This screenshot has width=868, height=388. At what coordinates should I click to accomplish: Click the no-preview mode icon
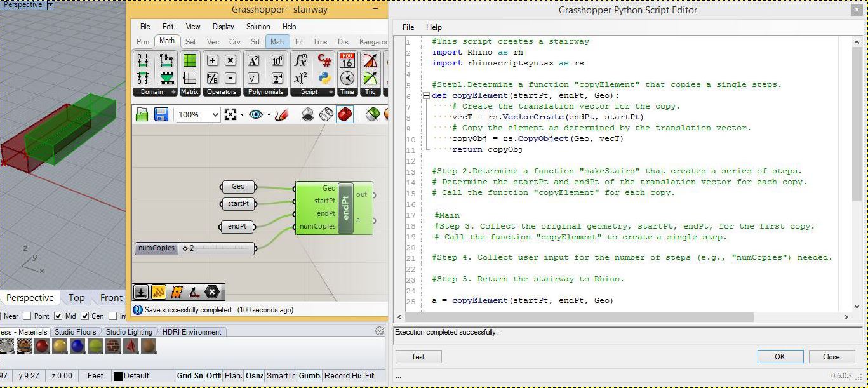pyautogui.click(x=307, y=115)
